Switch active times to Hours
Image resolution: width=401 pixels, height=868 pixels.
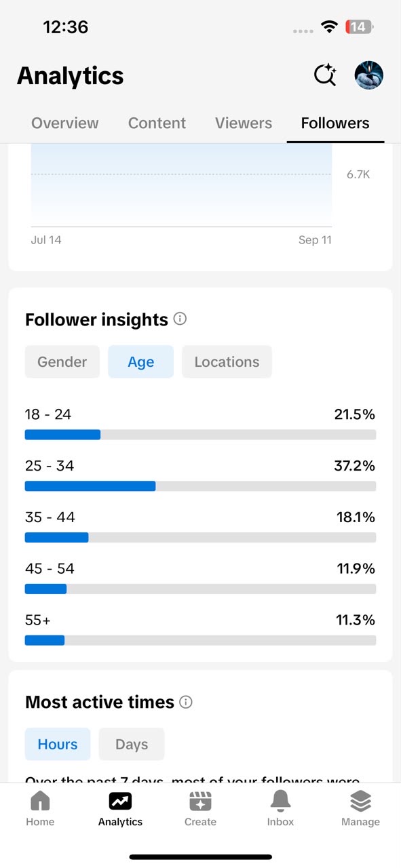point(58,744)
